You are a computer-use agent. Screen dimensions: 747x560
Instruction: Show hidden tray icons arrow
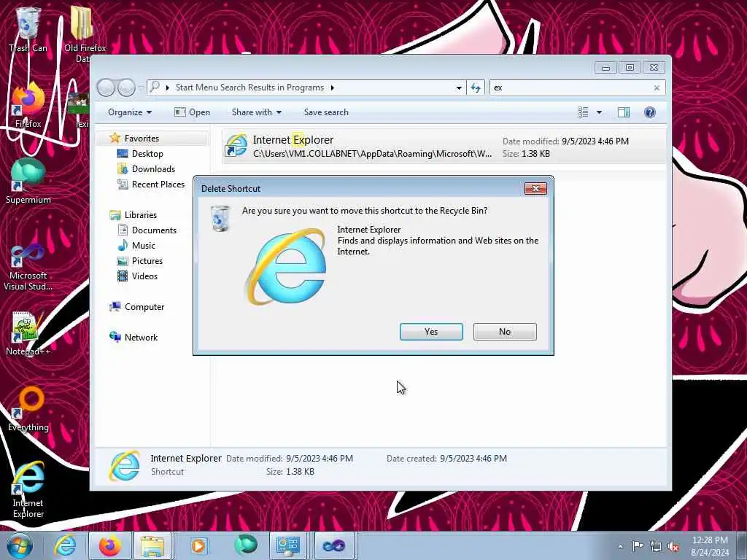pyautogui.click(x=620, y=546)
